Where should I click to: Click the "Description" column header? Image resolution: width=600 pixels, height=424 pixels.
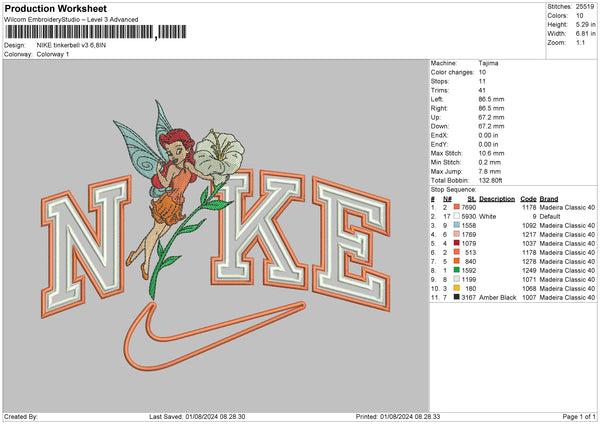(x=497, y=199)
